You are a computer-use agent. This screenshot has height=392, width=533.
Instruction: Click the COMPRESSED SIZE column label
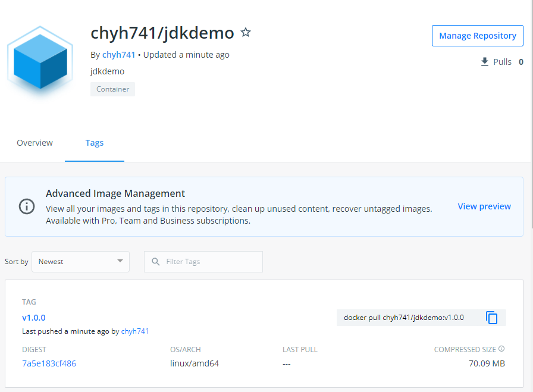(465, 350)
